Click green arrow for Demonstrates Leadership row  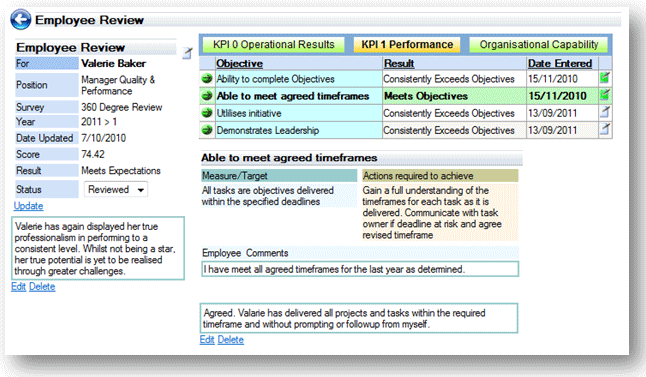(207, 130)
